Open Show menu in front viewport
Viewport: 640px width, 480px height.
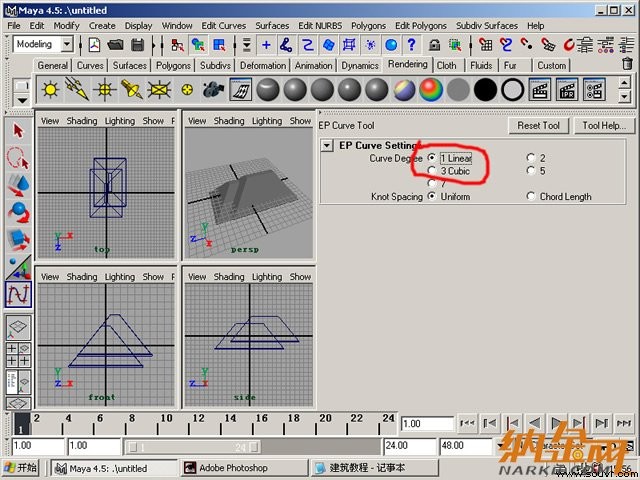click(x=153, y=277)
